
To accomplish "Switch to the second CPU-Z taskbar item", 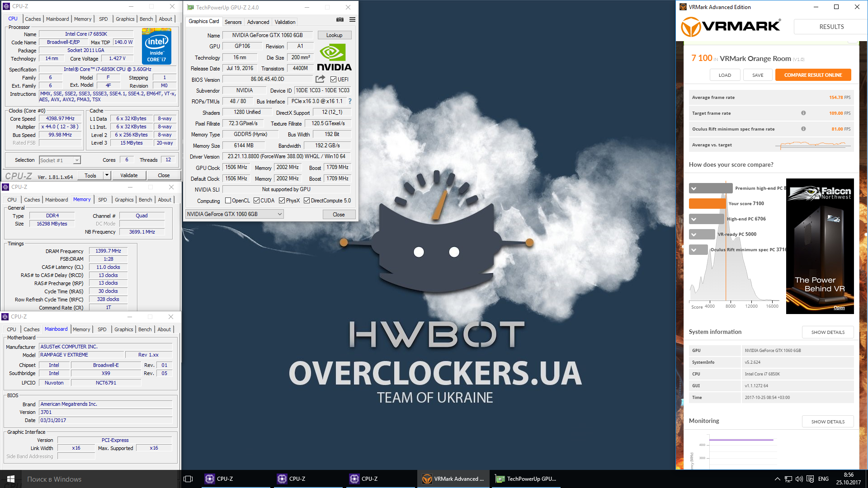I will [x=308, y=479].
